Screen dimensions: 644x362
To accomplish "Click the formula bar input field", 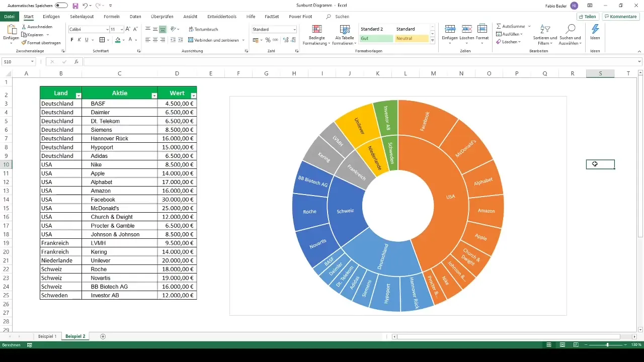I will [x=362, y=62].
